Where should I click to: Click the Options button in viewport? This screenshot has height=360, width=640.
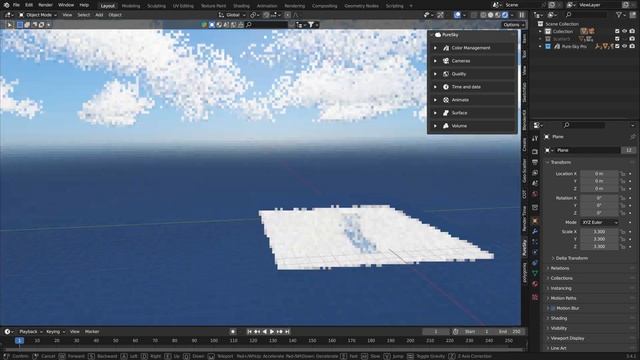[x=513, y=25]
